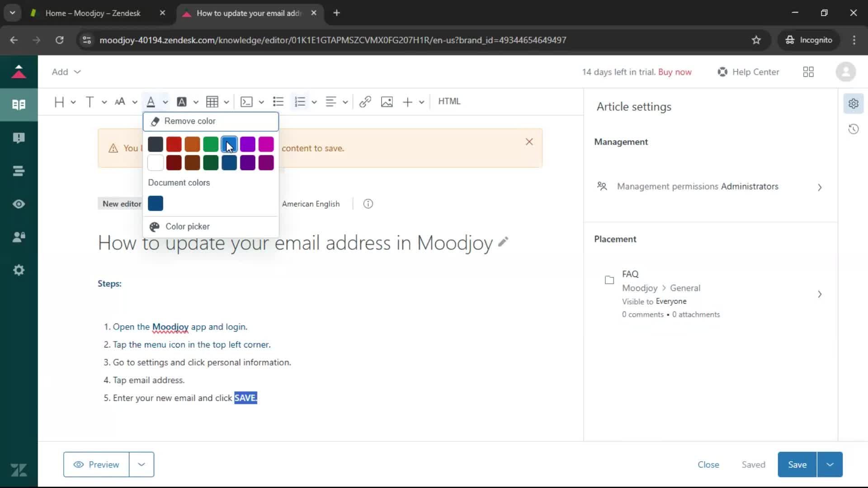Expand the insert plus dropdown arrow
The image size is (868, 488).
pos(422,102)
